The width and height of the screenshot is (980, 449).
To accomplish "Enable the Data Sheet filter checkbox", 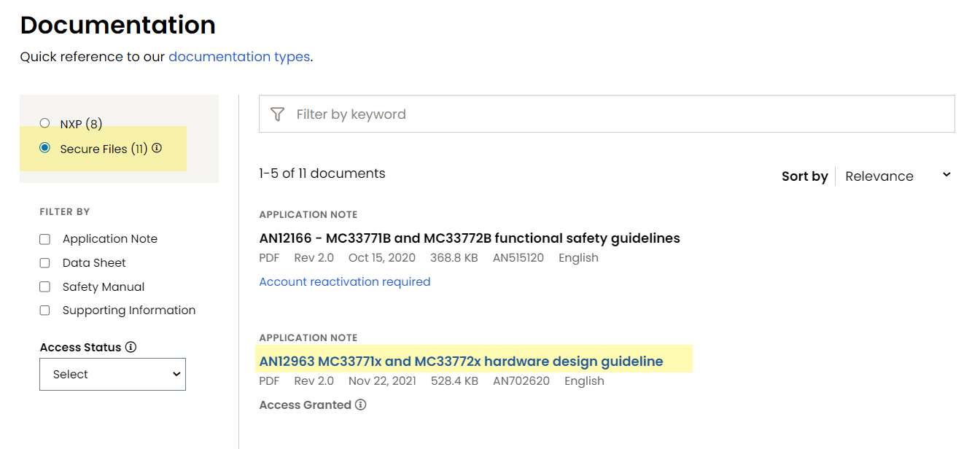I will (45, 263).
